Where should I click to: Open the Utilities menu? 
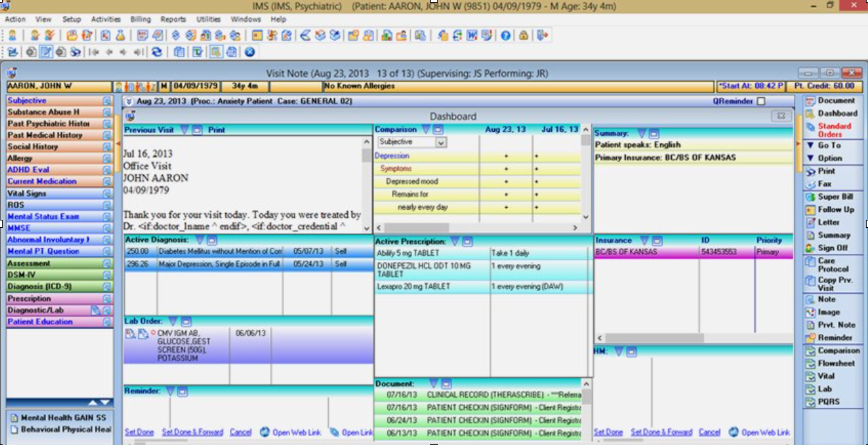pos(208,19)
